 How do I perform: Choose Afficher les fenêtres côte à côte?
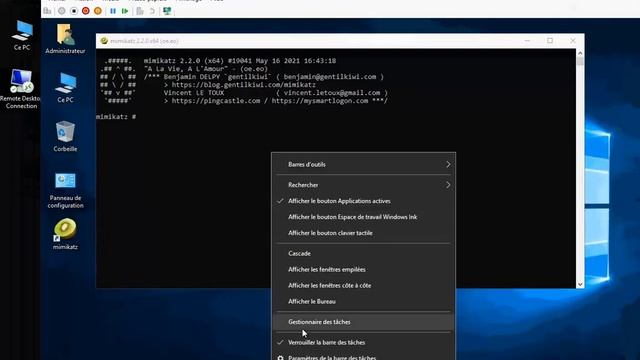click(364, 285)
